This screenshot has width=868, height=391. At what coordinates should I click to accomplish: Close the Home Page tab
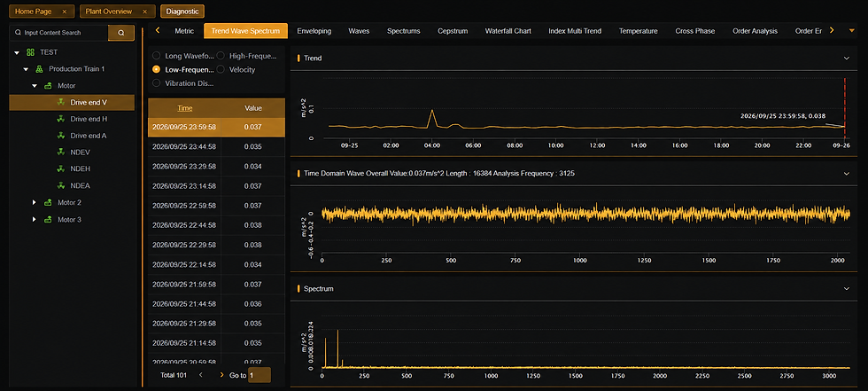tap(64, 11)
